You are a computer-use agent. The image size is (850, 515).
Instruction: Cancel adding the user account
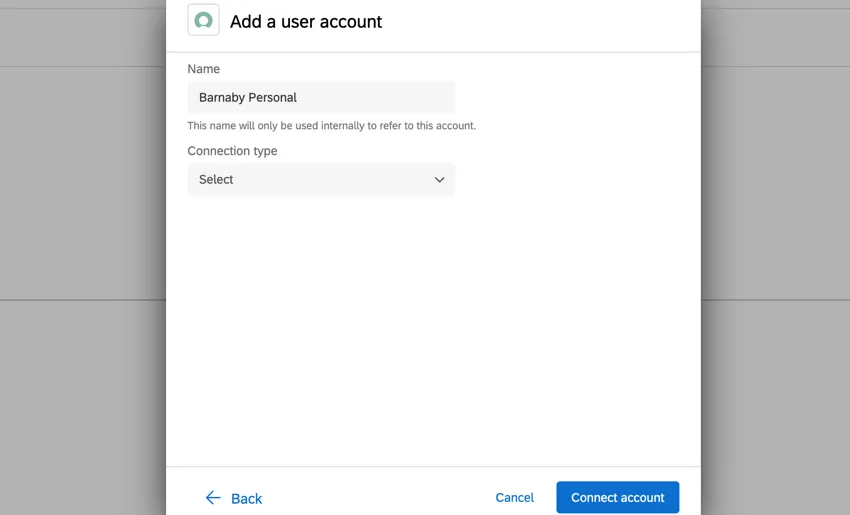pyautogui.click(x=514, y=497)
